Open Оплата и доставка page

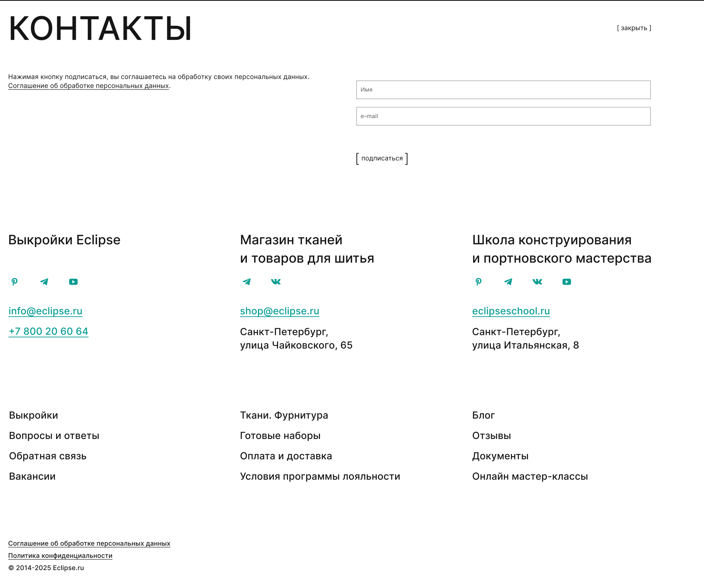click(286, 456)
